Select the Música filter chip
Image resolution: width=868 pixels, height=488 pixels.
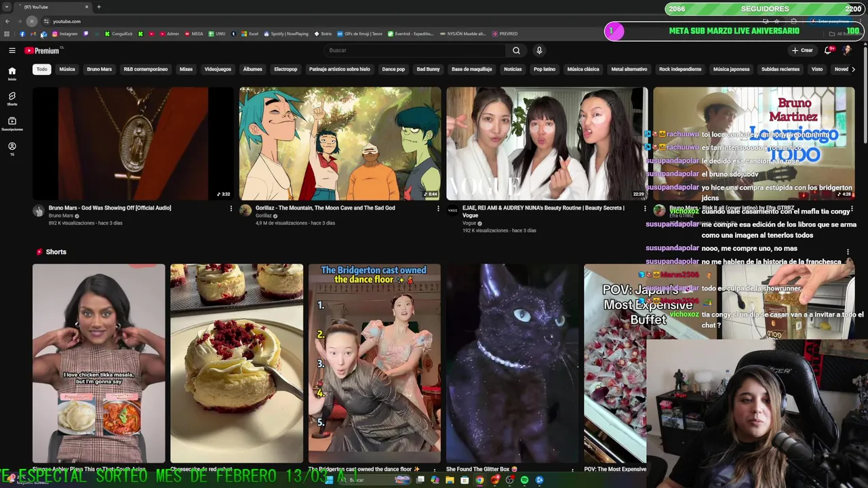(67, 69)
